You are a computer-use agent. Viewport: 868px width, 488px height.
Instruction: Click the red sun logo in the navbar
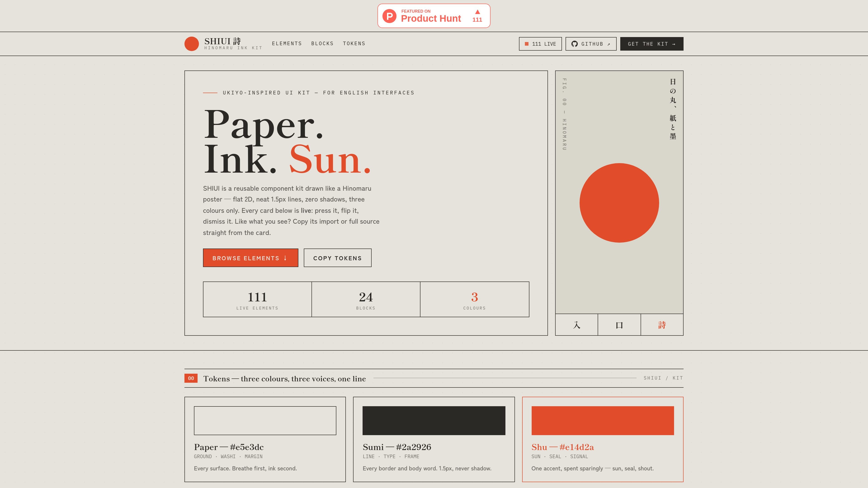tap(191, 44)
